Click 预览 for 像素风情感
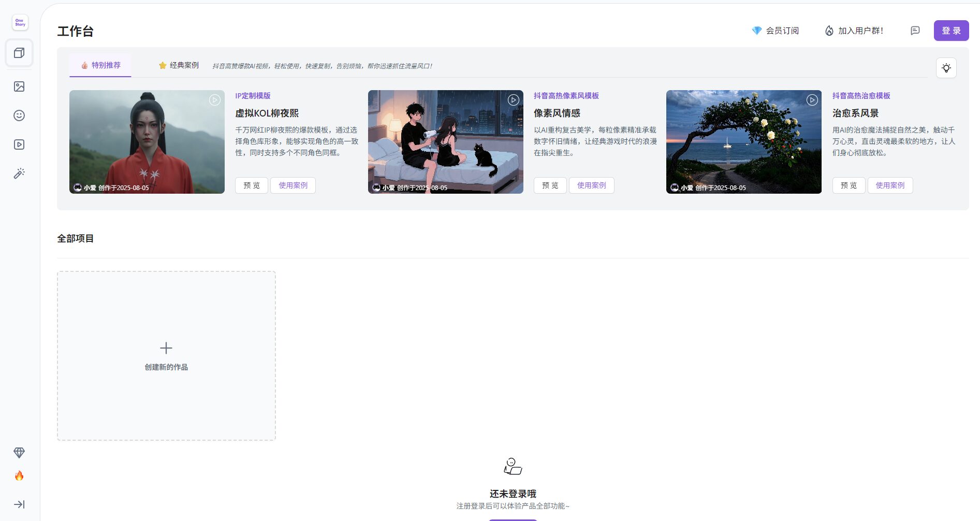This screenshot has width=980, height=521. [x=550, y=185]
